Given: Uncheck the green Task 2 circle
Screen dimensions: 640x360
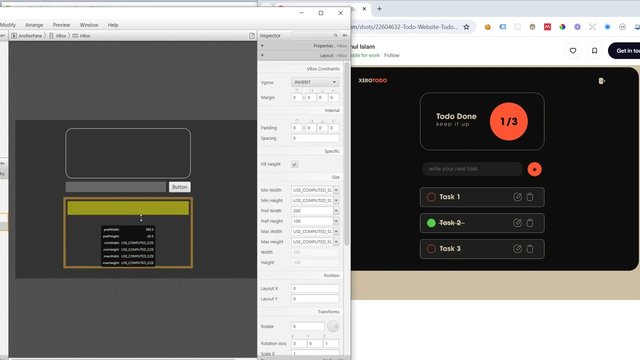Looking at the screenshot, I should click(431, 223).
